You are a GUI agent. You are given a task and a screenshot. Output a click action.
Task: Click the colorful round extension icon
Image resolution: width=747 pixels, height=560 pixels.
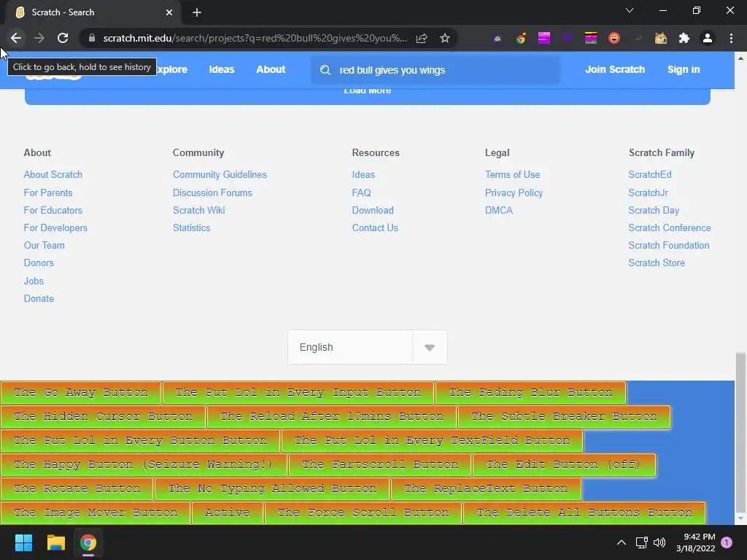(521, 38)
